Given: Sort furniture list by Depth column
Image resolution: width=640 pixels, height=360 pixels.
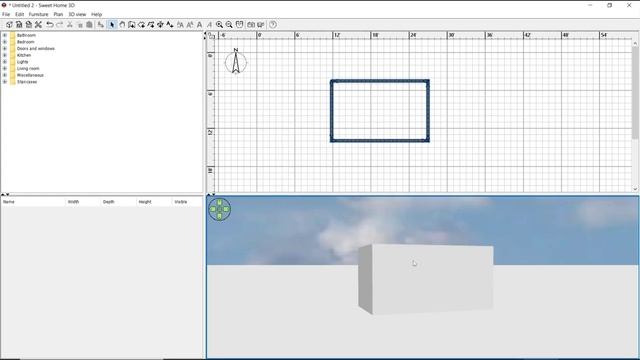Looking at the screenshot, I should point(118,202).
